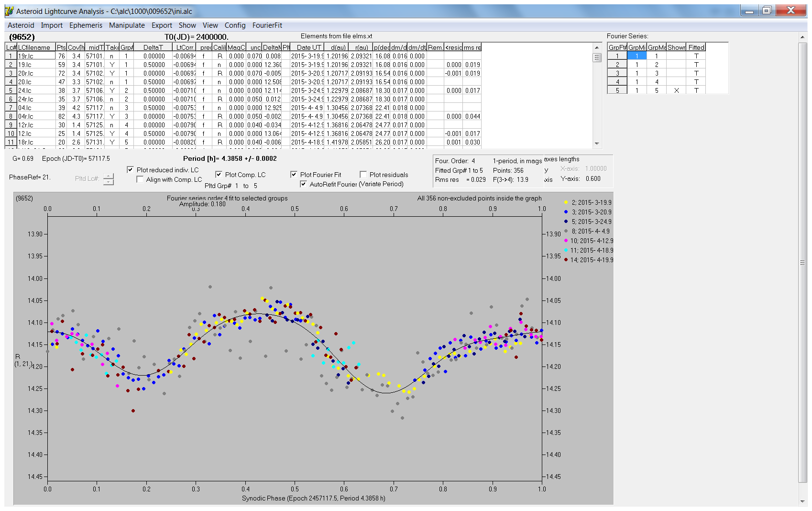Image resolution: width=812 pixels, height=511 pixels.
Task: Toggle Plot Fourier Fit checkbox
Action: tap(294, 175)
